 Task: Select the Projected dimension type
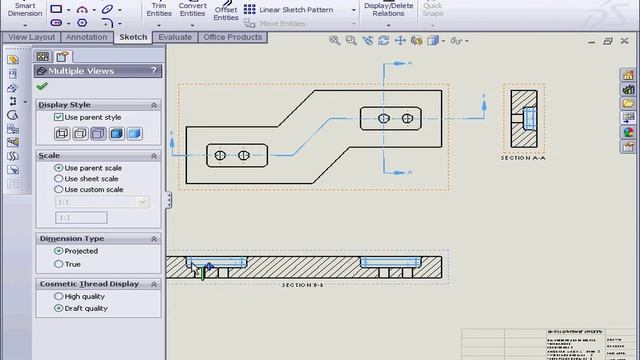point(58,251)
